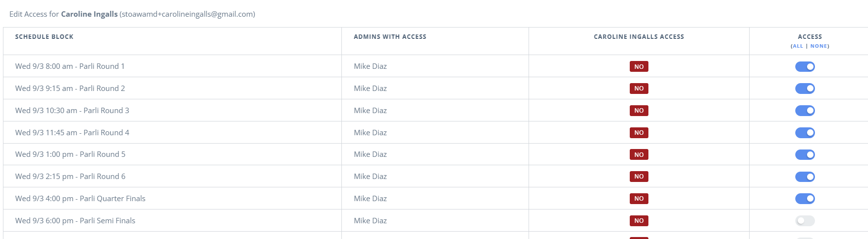Click NO badge for Parli Round 4

click(x=639, y=133)
